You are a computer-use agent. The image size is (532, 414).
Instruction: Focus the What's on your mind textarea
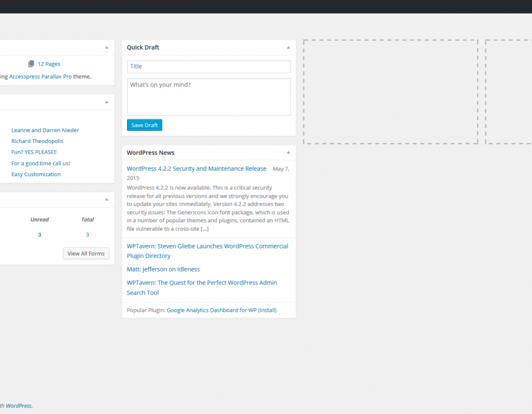(x=209, y=97)
